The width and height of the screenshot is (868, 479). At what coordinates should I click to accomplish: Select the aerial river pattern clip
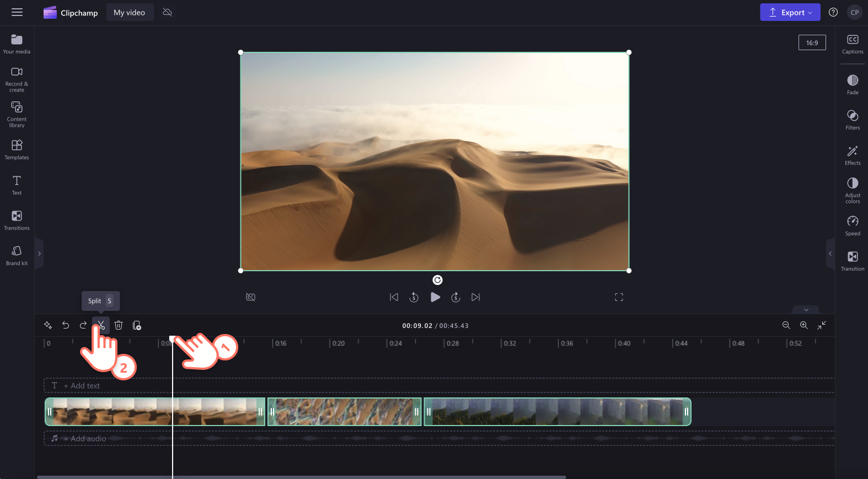pos(345,412)
